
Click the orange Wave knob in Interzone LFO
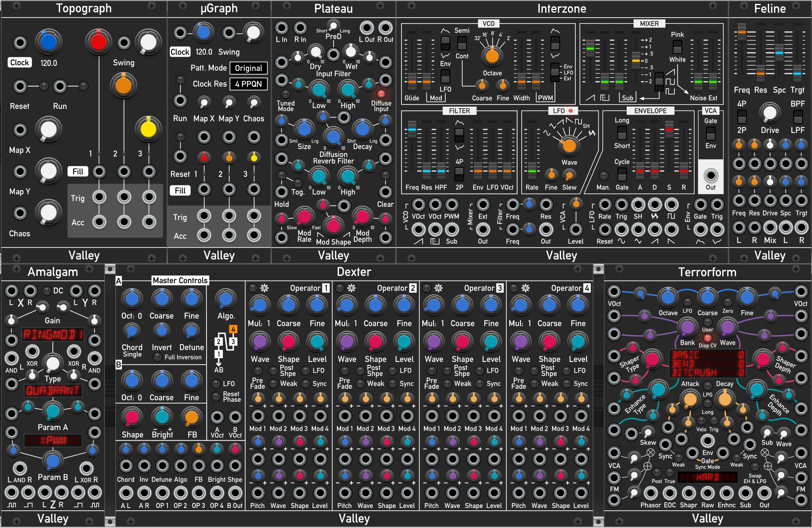(569, 146)
